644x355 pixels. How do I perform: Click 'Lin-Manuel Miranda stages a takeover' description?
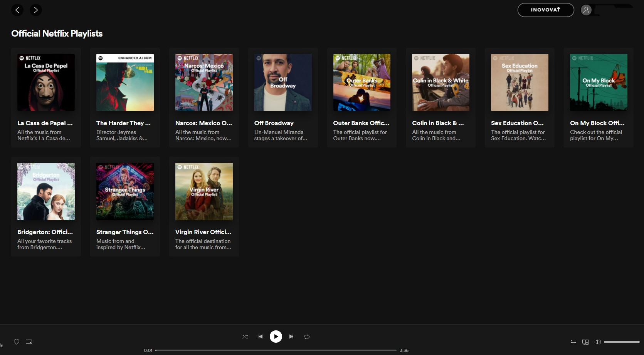(x=281, y=135)
